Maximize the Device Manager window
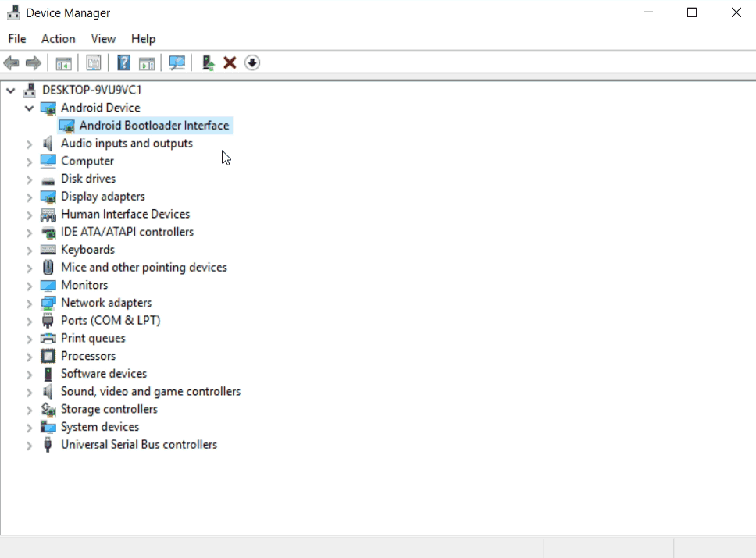756x558 pixels. [692, 12]
